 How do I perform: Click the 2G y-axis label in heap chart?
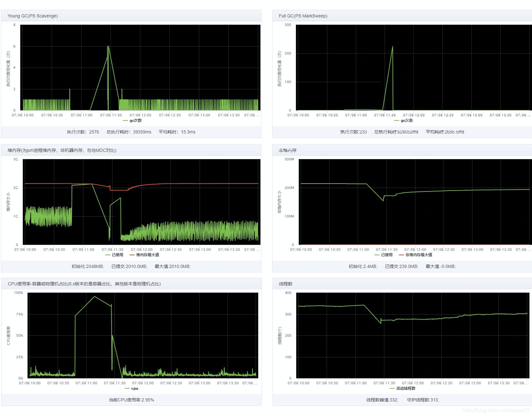point(16,188)
